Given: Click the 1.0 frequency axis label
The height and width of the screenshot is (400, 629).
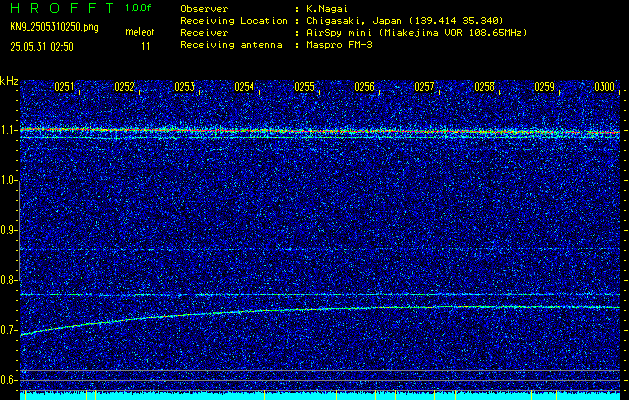Looking at the screenshot, I should coord(7,181).
